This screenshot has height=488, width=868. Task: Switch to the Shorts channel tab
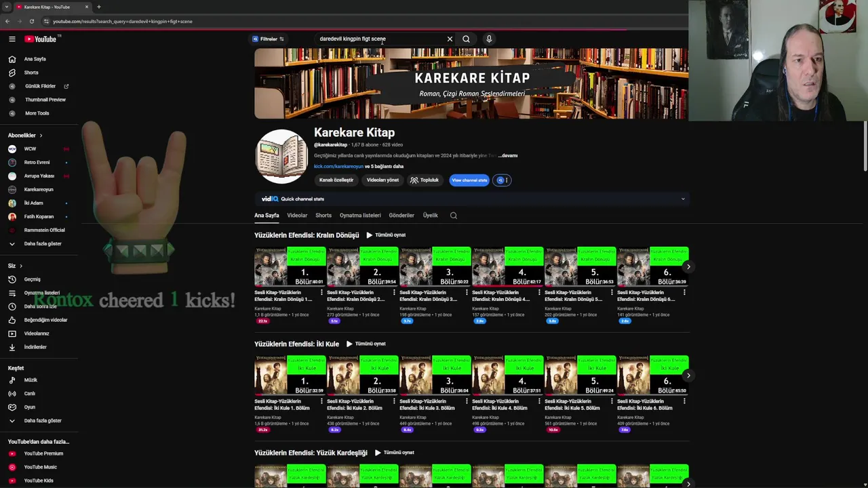click(323, 216)
